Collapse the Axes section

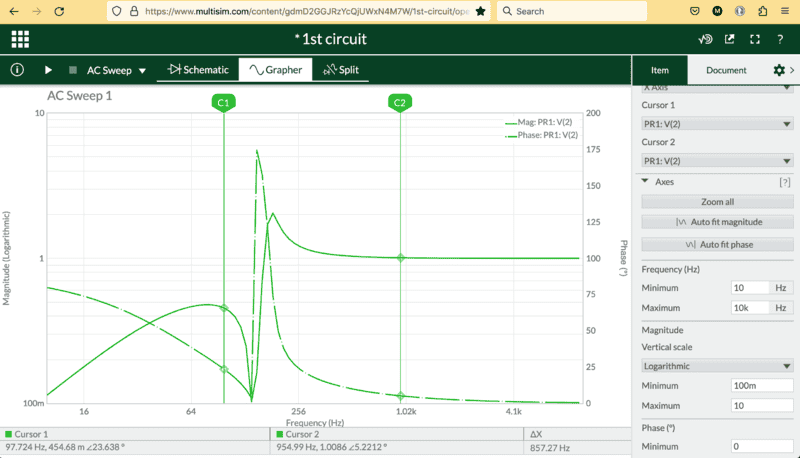click(645, 182)
